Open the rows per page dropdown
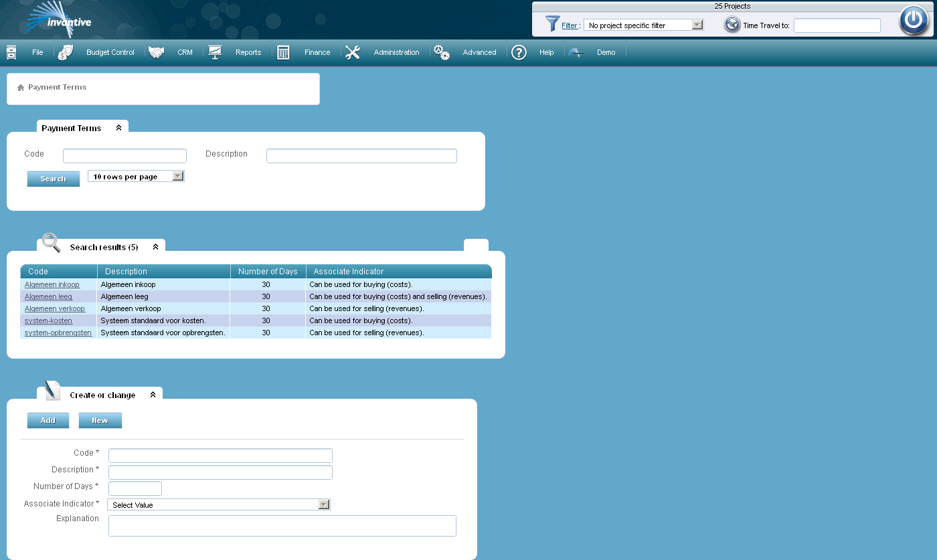The height and width of the screenshot is (560, 937). click(x=178, y=176)
